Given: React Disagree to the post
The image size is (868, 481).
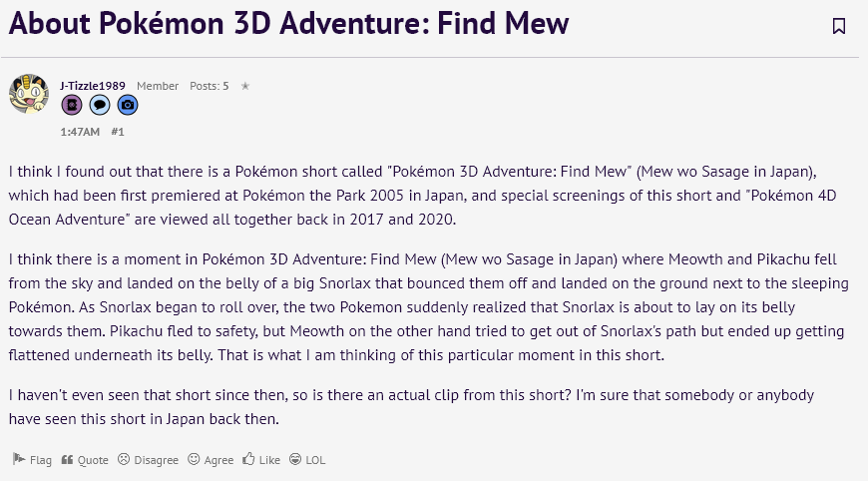Looking at the screenshot, I should coord(148,460).
